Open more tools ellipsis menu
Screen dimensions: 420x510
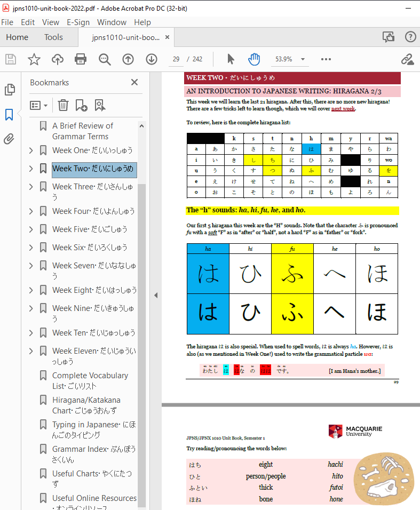[326, 59]
